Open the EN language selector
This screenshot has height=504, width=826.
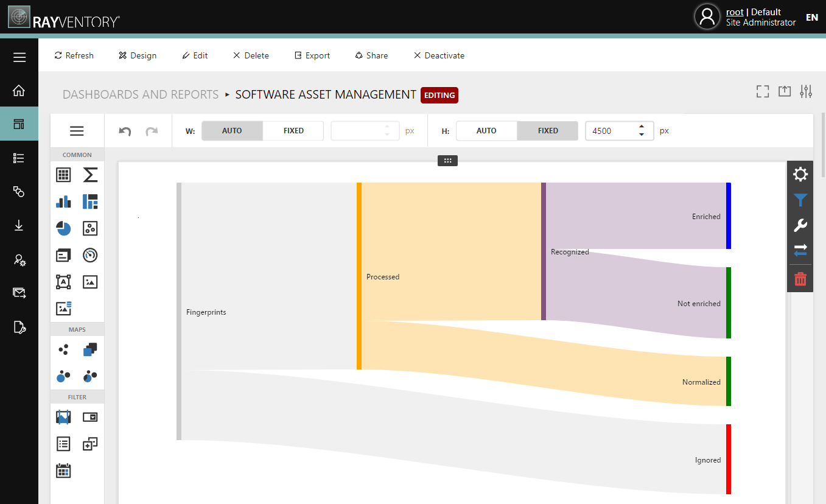[811, 17]
